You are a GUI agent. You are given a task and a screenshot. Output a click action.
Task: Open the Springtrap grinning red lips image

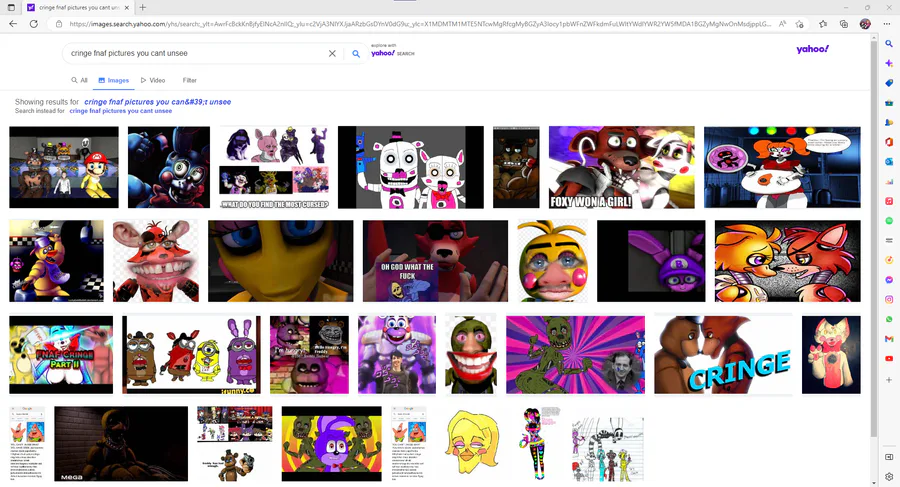(471, 354)
